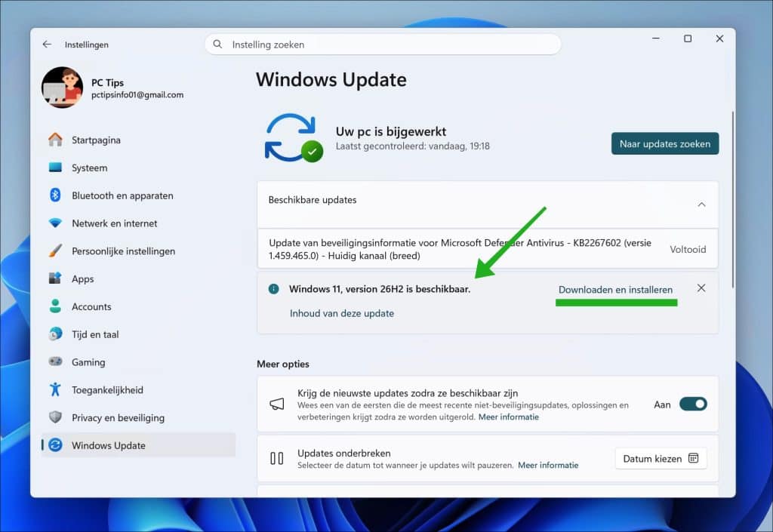Screen dimensions: 773x532
Task: Click Naar updates zoeken button
Action: point(664,144)
